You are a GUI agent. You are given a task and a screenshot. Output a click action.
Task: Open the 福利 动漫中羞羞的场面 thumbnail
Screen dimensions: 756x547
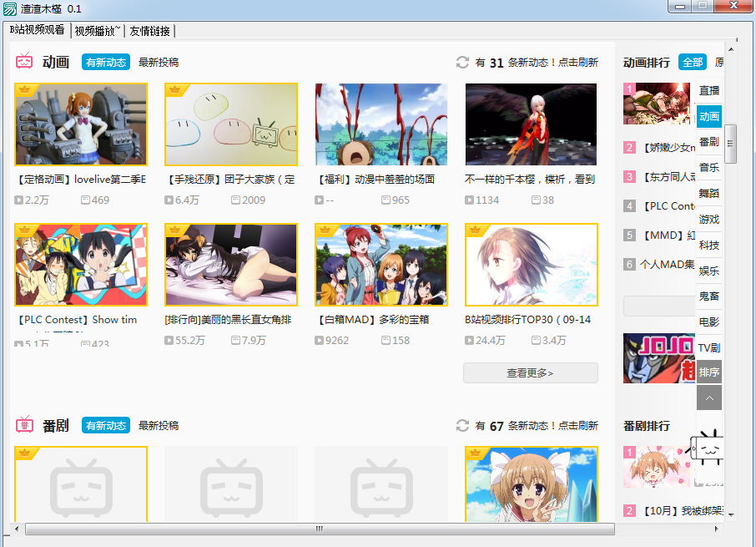(x=381, y=124)
